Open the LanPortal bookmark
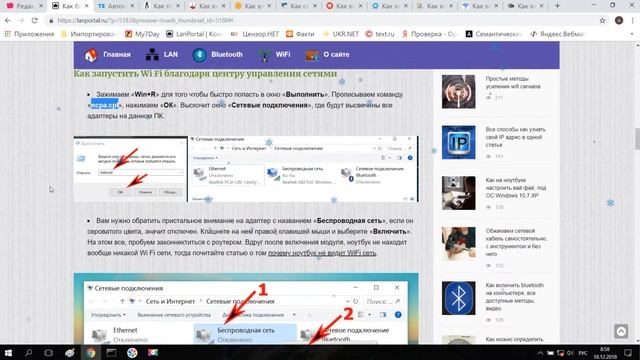Viewport: 640px width, 360px height. (194, 34)
